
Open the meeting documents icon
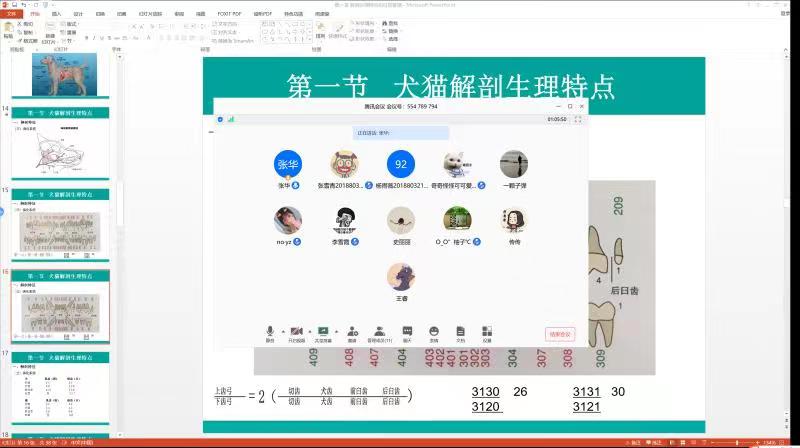click(x=460, y=332)
